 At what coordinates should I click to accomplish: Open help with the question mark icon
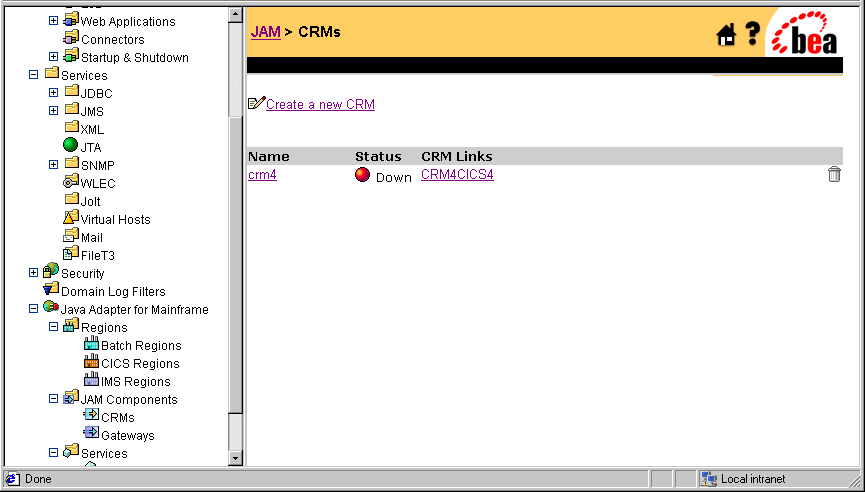click(x=752, y=34)
